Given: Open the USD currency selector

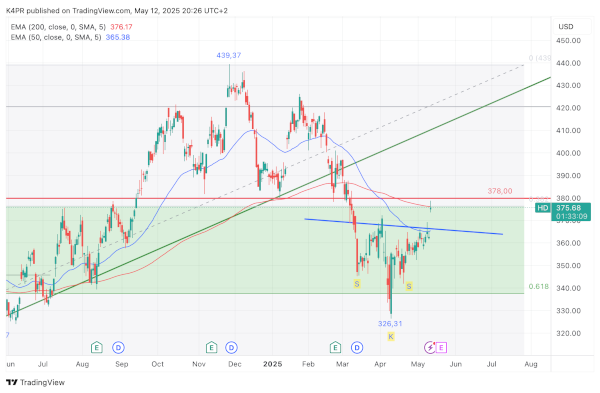Looking at the screenshot, I should 572,26.
